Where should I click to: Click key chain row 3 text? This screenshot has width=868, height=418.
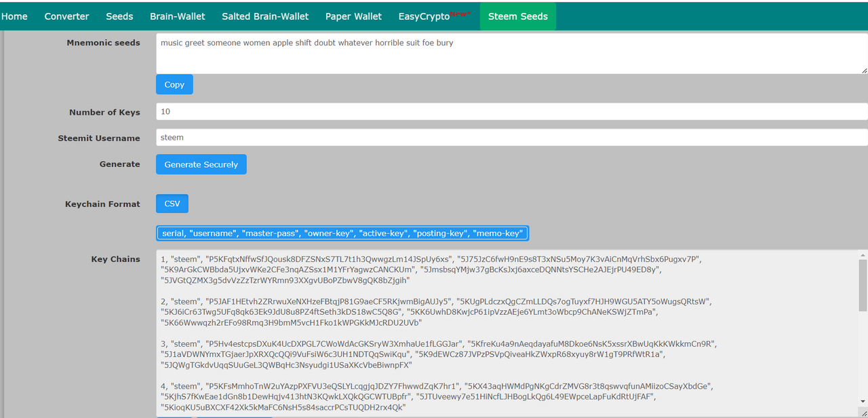pyautogui.click(x=438, y=354)
